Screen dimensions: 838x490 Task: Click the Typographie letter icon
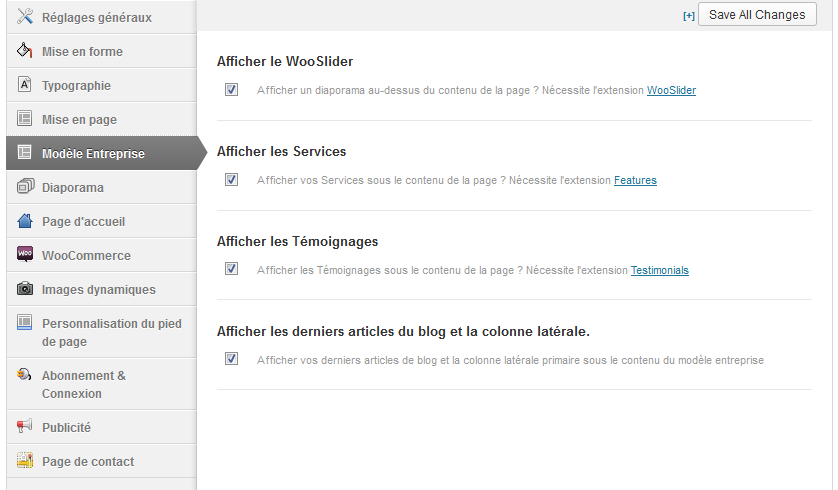click(x=25, y=85)
